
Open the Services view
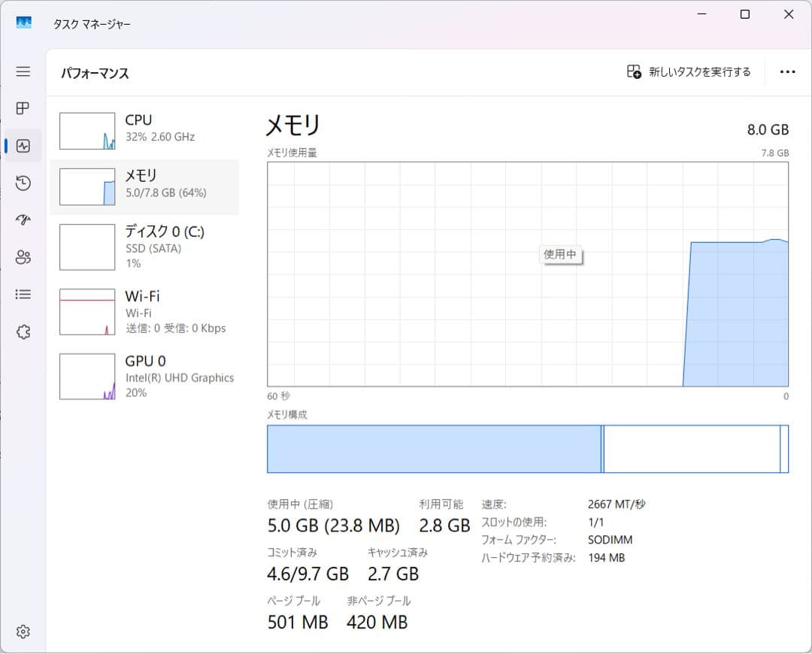23,332
